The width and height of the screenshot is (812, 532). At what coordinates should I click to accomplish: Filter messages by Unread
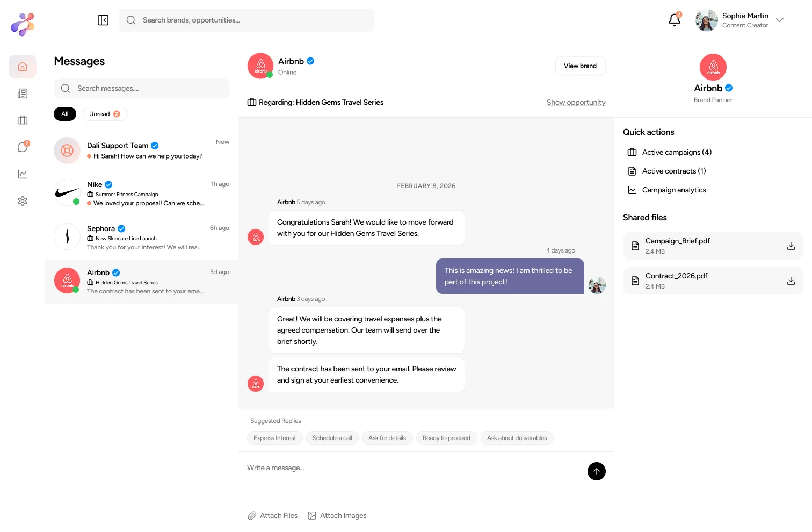[104, 114]
